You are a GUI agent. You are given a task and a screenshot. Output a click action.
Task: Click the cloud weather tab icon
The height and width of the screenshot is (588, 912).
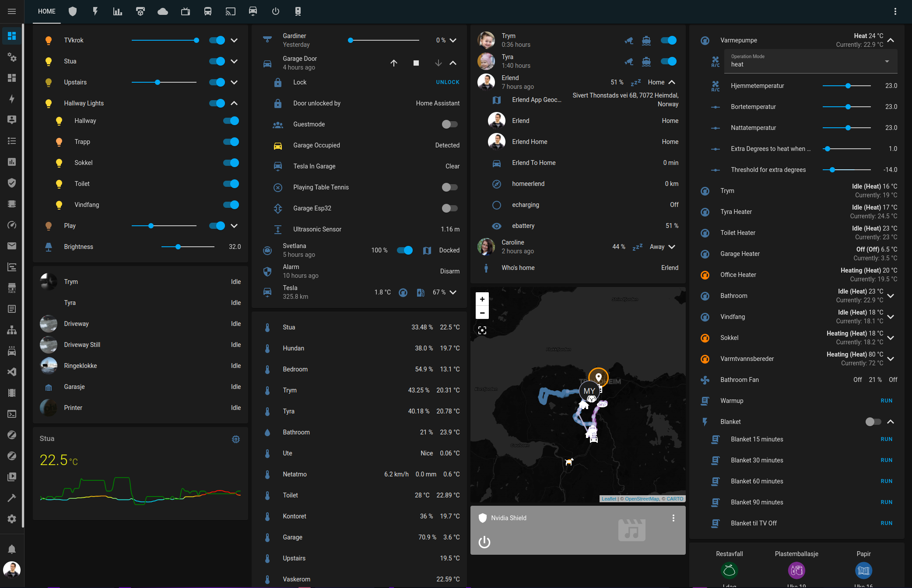pyautogui.click(x=163, y=11)
